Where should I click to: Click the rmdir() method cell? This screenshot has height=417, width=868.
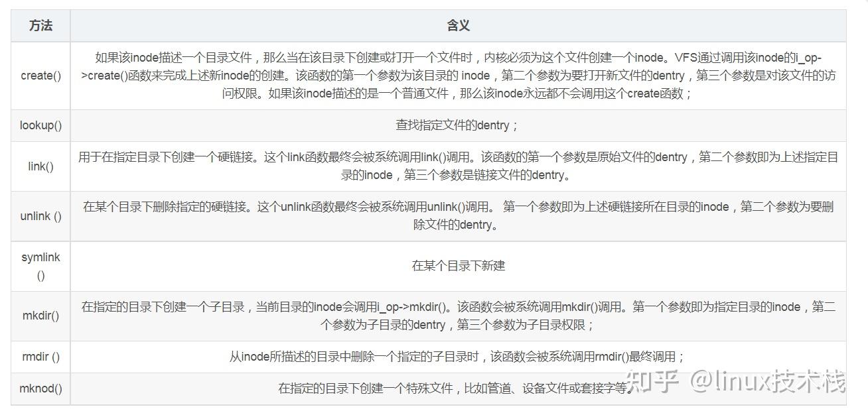[40, 357]
